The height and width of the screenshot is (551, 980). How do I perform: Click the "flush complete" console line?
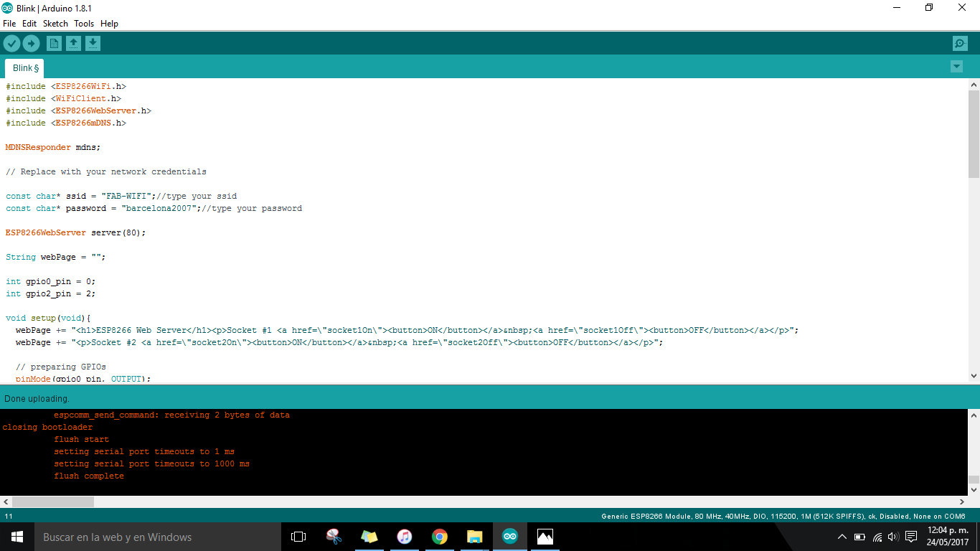click(89, 476)
